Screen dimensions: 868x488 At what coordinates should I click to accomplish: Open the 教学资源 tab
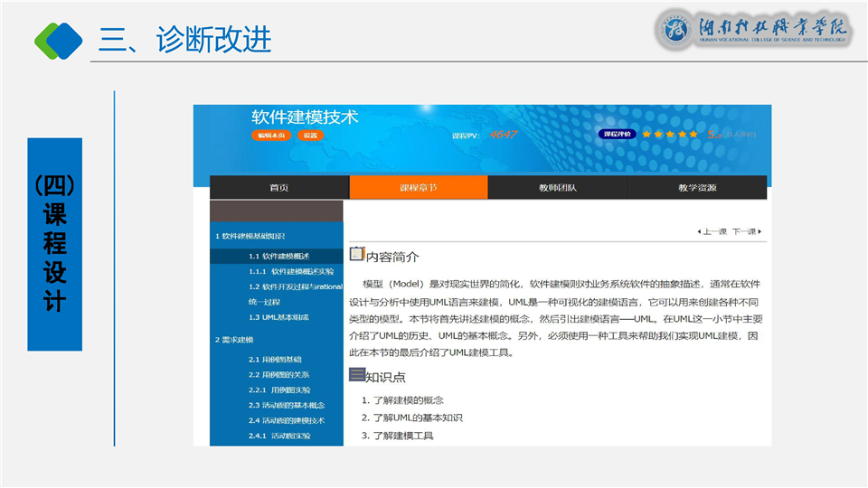tap(697, 188)
